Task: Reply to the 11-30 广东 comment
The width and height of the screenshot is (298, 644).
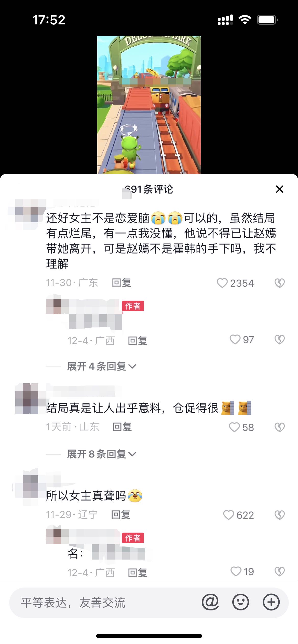Action: pyautogui.click(x=121, y=283)
